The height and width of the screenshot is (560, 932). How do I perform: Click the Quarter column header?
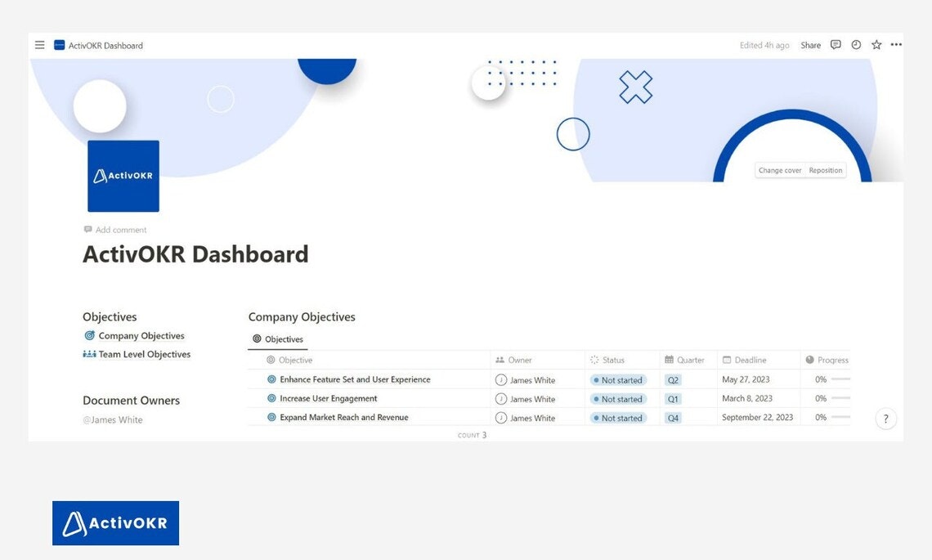coord(684,361)
